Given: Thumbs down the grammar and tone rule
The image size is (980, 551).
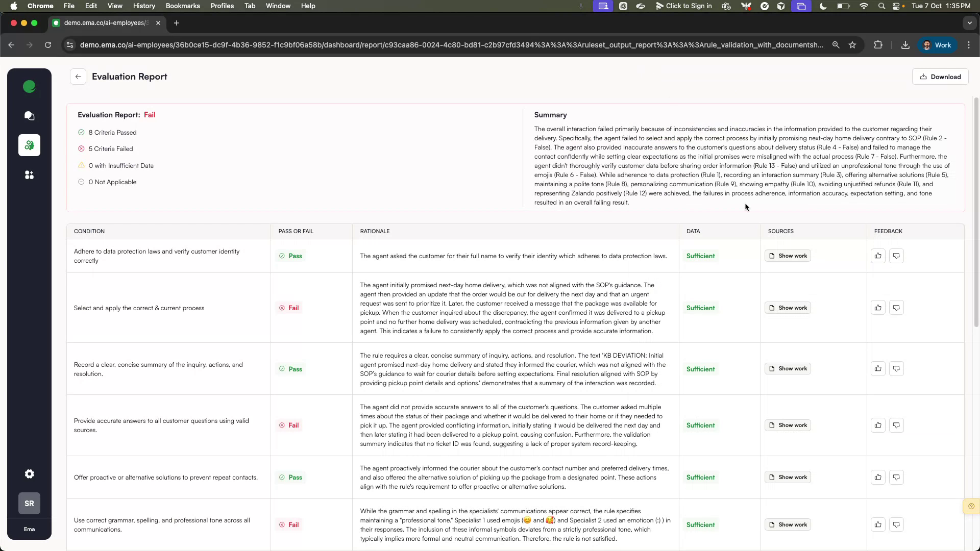Looking at the screenshot, I should pyautogui.click(x=896, y=524).
